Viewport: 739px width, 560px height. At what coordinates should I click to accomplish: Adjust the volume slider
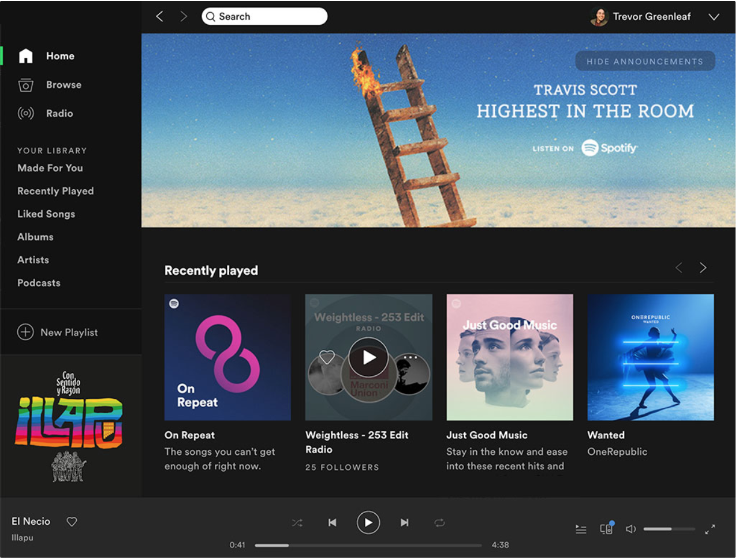pyautogui.click(x=669, y=529)
